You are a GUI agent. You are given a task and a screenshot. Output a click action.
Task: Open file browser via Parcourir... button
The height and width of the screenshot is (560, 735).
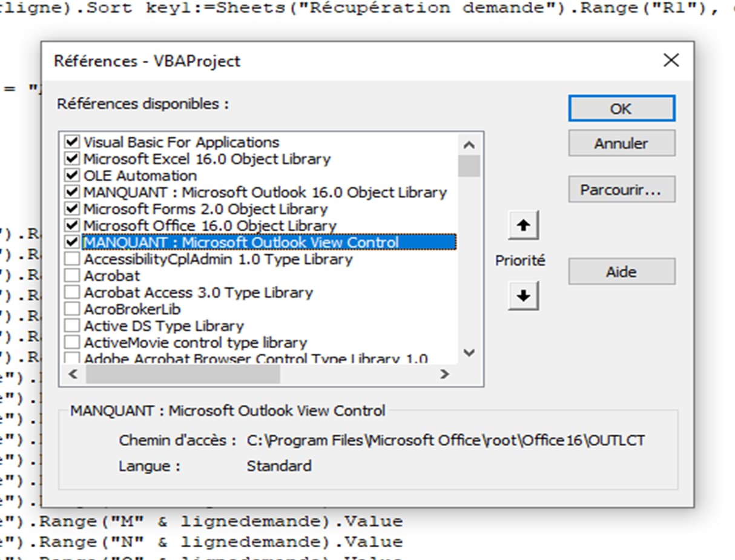point(621,190)
